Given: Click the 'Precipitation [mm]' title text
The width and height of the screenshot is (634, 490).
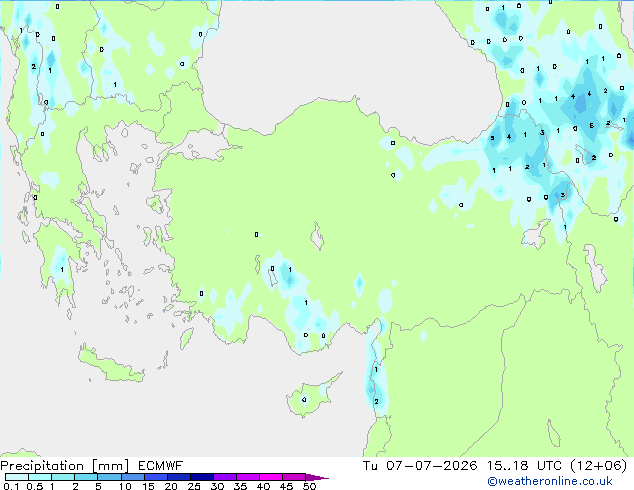Looking at the screenshot, I should (65, 466).
